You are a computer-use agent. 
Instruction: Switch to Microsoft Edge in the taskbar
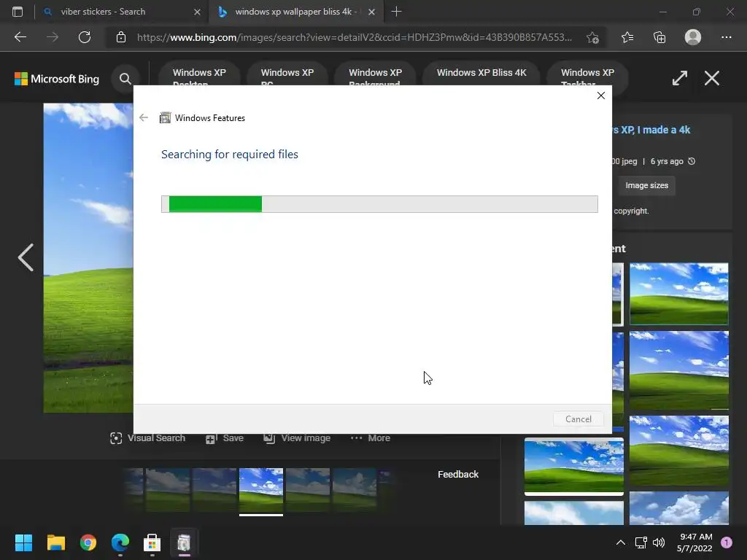[120, 542]
